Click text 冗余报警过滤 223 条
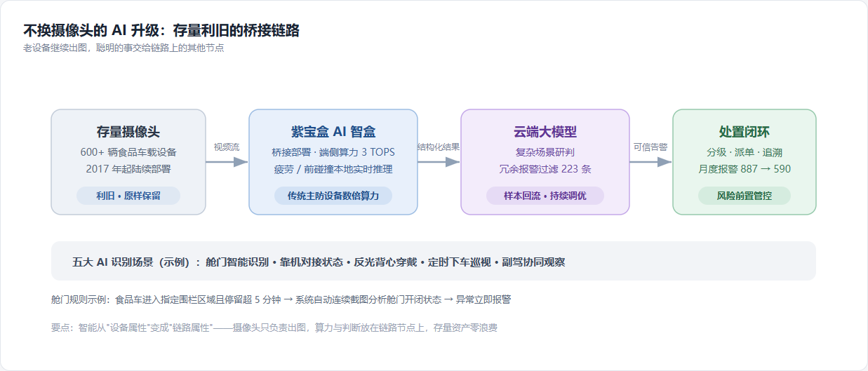The height and width of the screenshot is (371, 868). (x=545, y=168)
